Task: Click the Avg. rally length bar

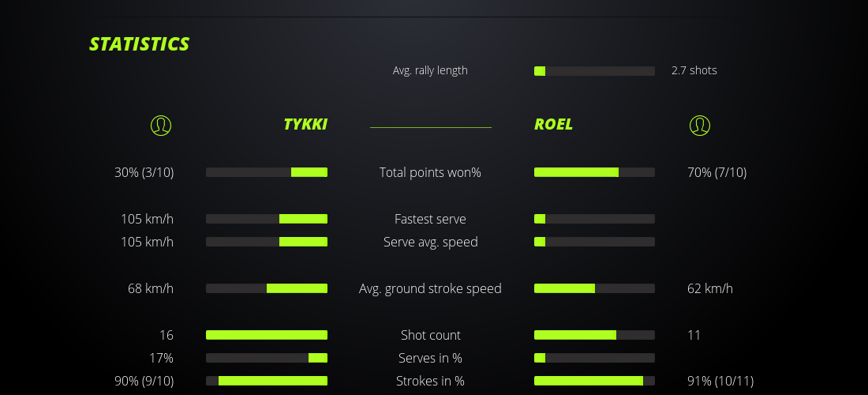Action: point(594,71)
